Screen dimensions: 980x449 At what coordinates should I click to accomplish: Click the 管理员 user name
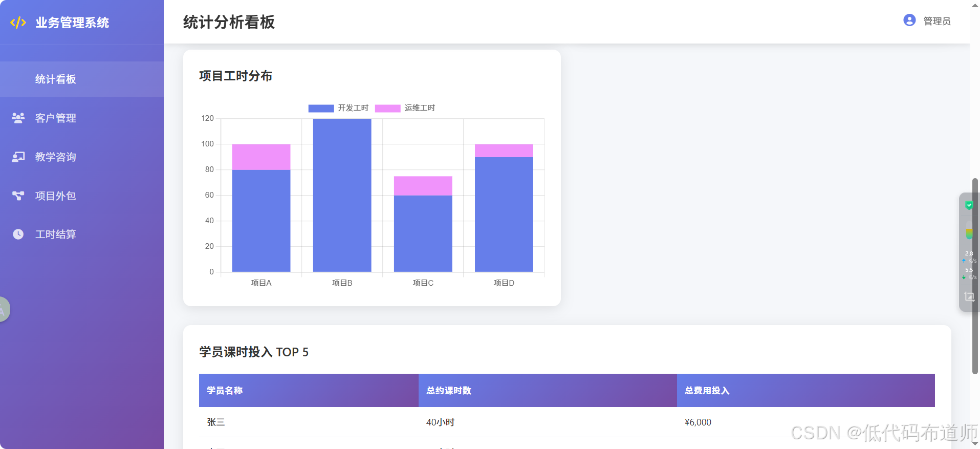coord(937,21)
